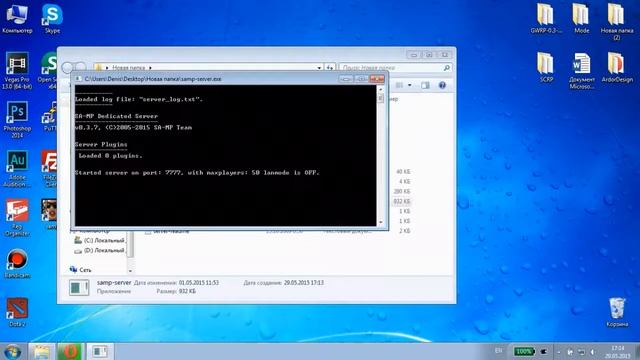Open the Computer desktop icon

(17, 19)
